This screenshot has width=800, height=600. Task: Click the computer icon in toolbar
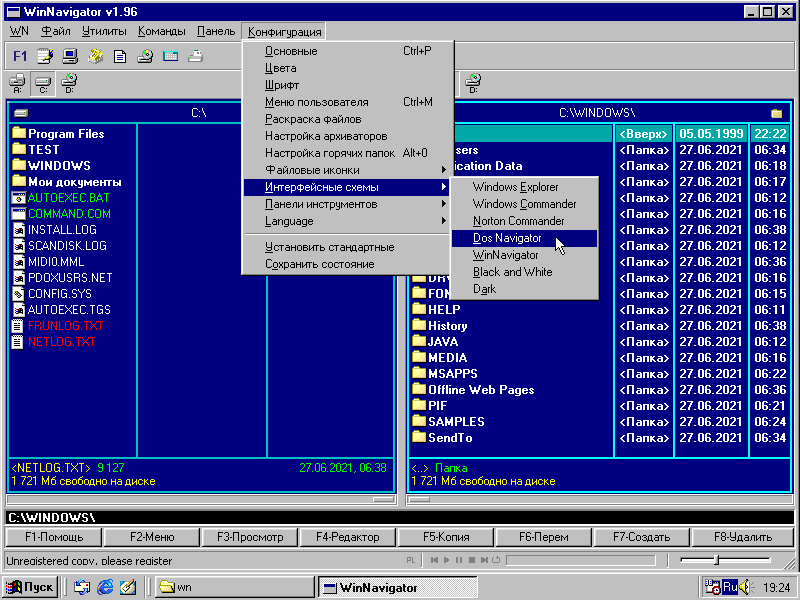pyautogui.click(x=70, y=56)
